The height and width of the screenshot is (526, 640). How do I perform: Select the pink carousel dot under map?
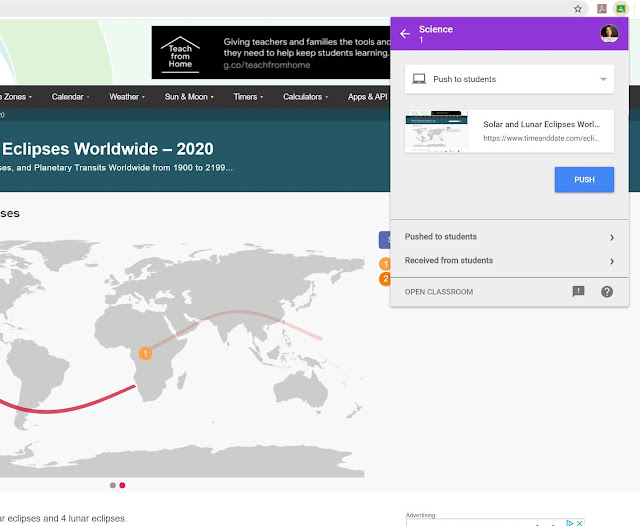point(122,485)
